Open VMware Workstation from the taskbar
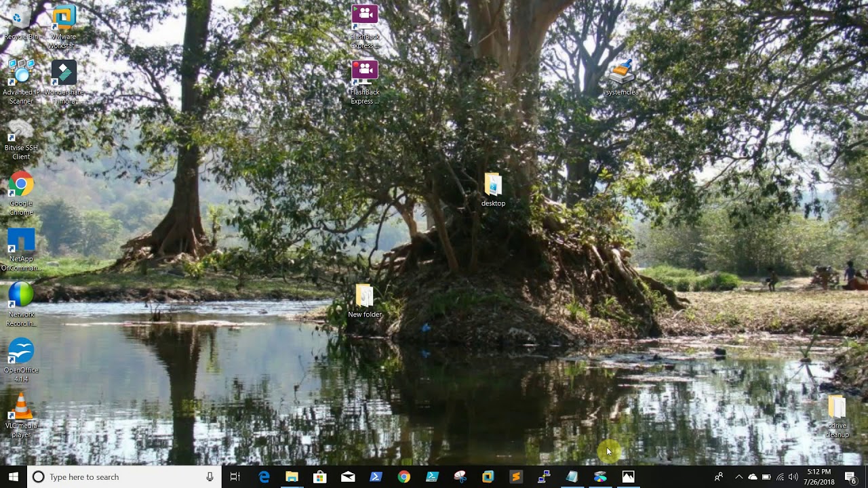The height and width of the screenshot is (488, 868). 488,477
